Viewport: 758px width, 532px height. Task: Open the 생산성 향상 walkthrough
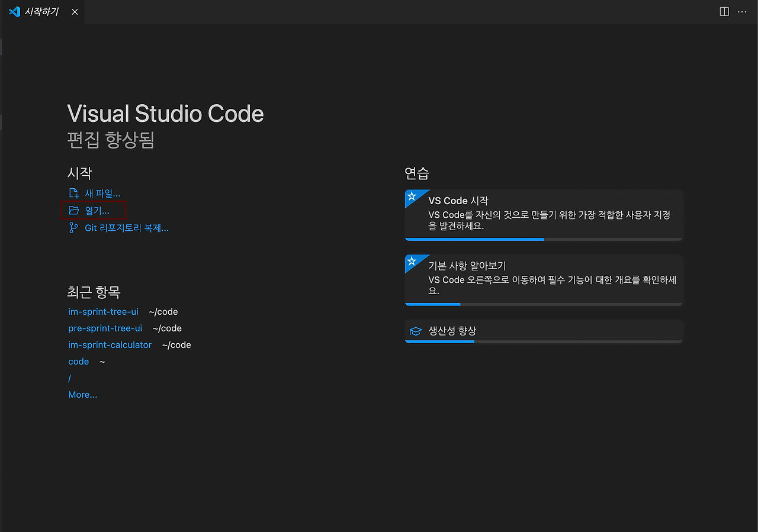coord(544,331)
